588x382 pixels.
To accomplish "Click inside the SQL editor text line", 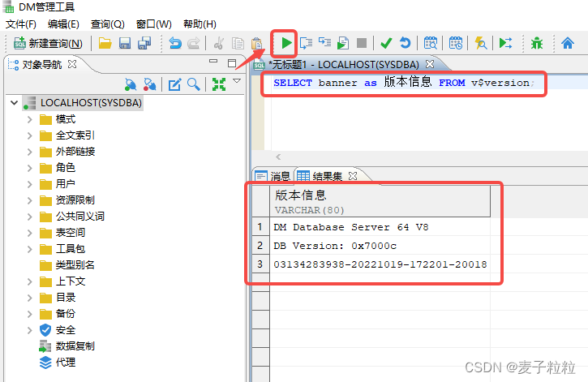I will click(x=404, y=83).
